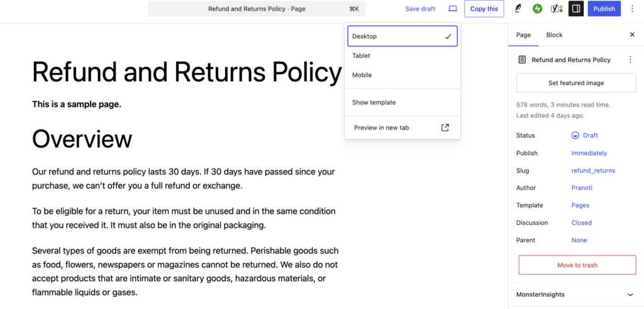This screenshot has height=309, width=644.
Task: Click the ⌘K shortcut hint
Action: click(x=354, y=9)
